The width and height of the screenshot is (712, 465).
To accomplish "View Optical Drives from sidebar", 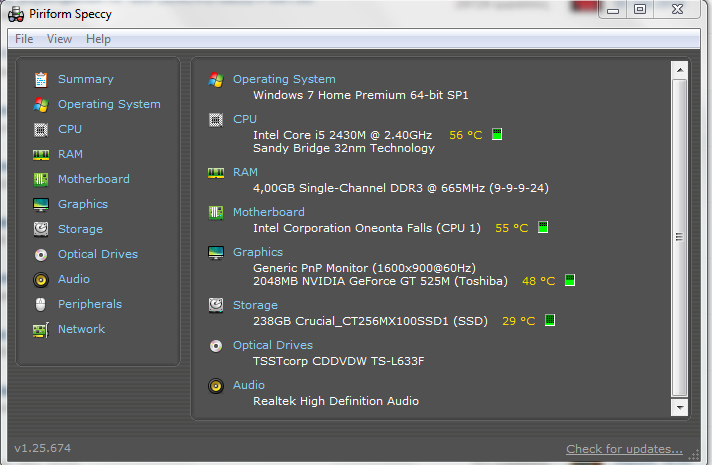I will (x=98, y=254).
